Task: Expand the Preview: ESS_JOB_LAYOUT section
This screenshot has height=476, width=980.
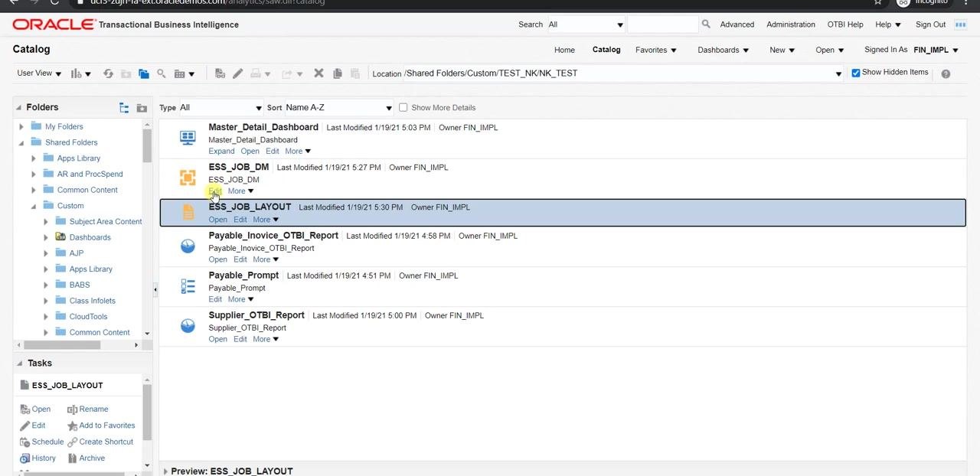Action: tap(165, 471)
